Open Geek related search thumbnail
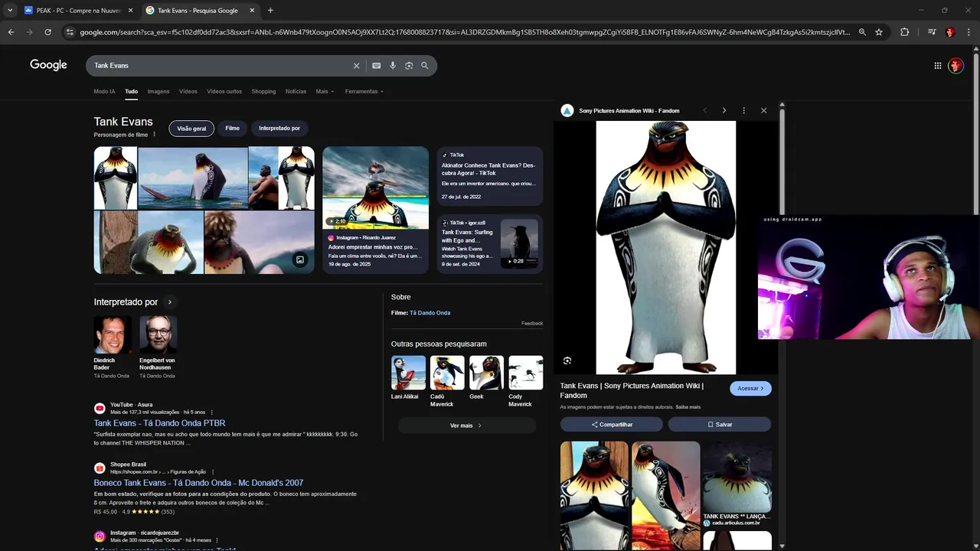The image size is (980, 551). click(486, 373)
